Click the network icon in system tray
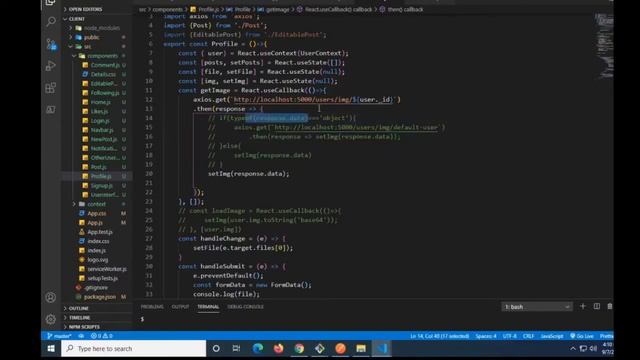The width and height of the screenshot is (640, 360). [x=583, y=349]
